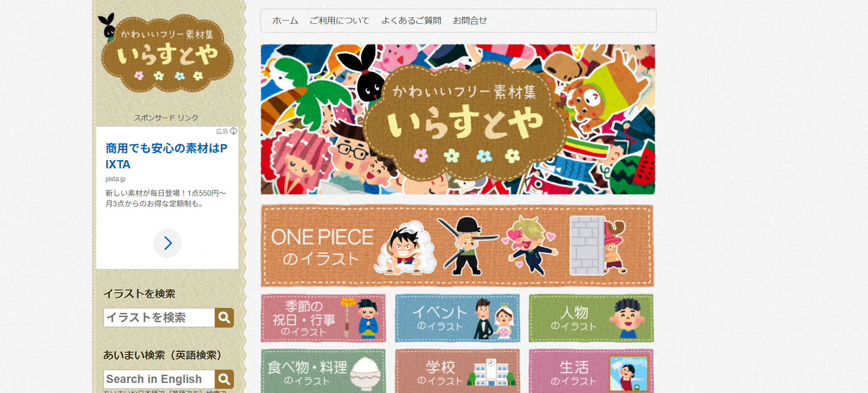Click the PIXTA ad headline link
The image size is (868, 393).
167,156
